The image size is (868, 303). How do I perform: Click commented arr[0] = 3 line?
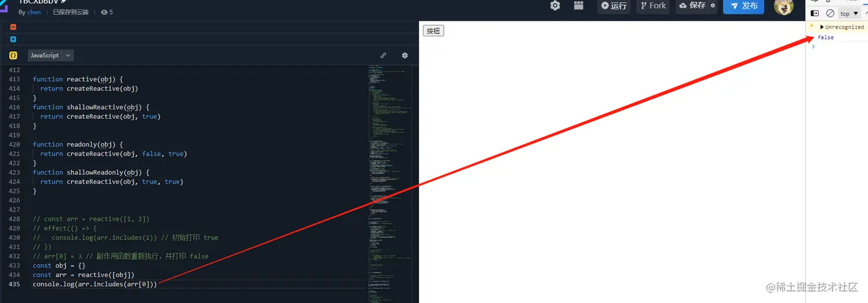[x=121, y=256]
